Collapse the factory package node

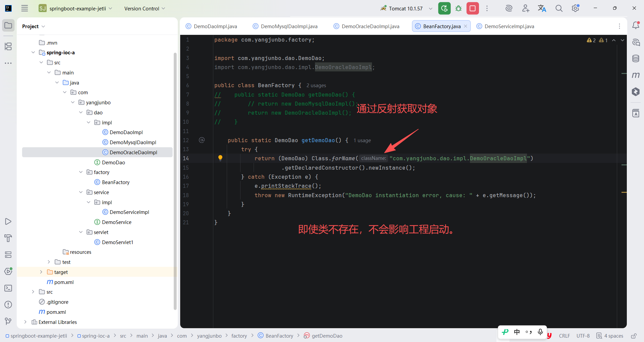[x=81, y=172]
